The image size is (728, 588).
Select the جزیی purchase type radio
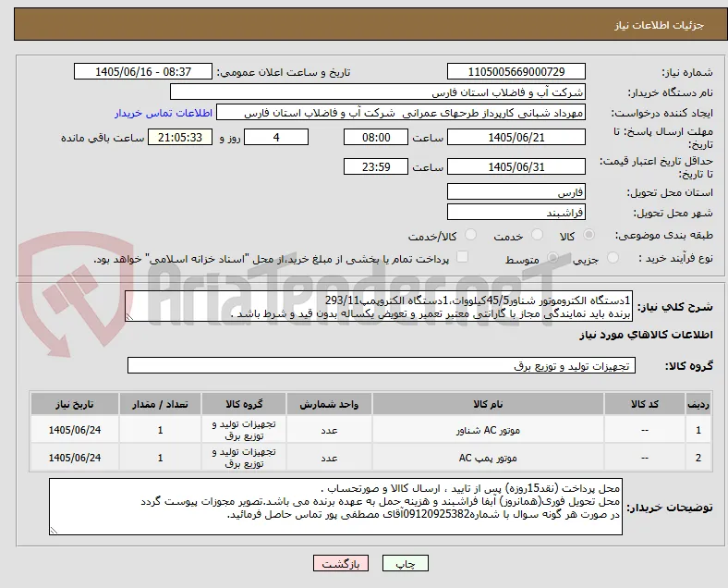(x=613, y=258)
